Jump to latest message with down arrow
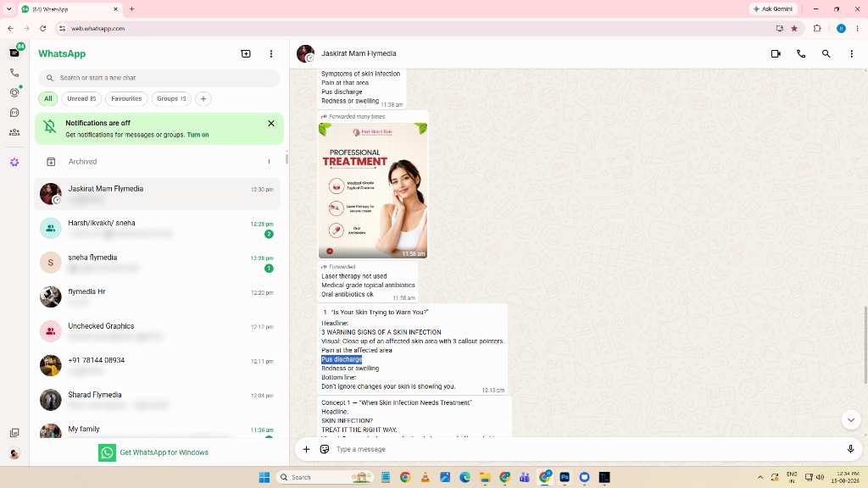The height and width of the screenshot is (488, 868). (x=851, y=420)
